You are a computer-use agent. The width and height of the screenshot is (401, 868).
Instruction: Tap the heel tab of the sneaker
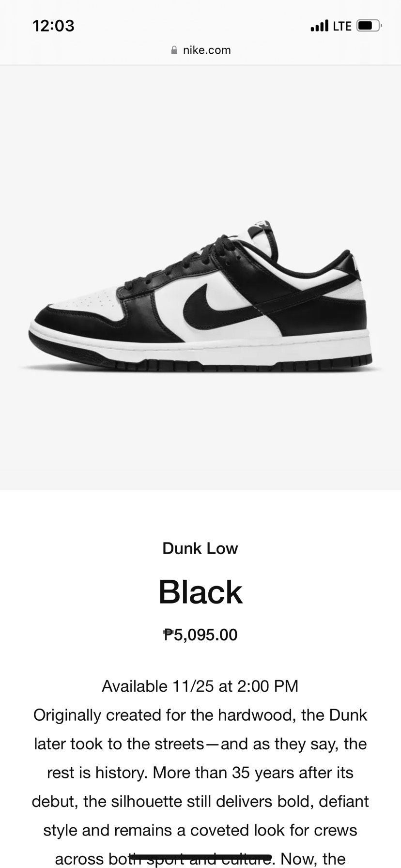(x=351, y=264)
